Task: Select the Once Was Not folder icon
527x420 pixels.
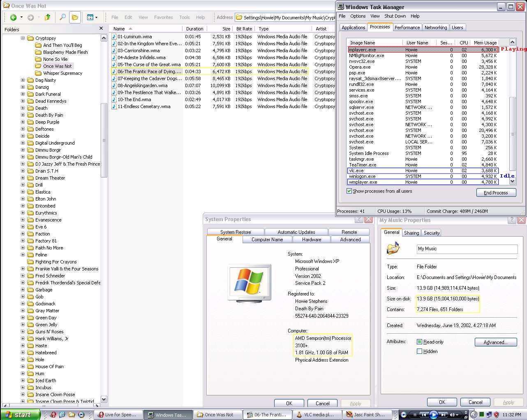Action: point(38,66)
